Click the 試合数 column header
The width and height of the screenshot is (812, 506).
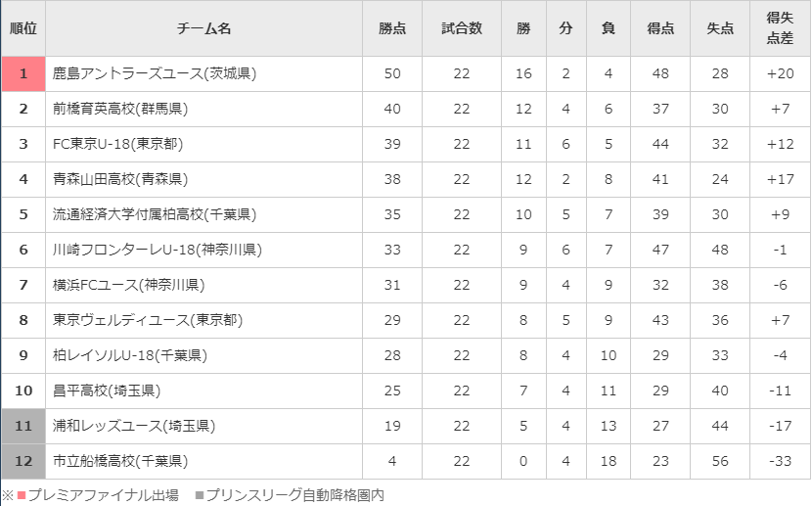click(462, 28)
